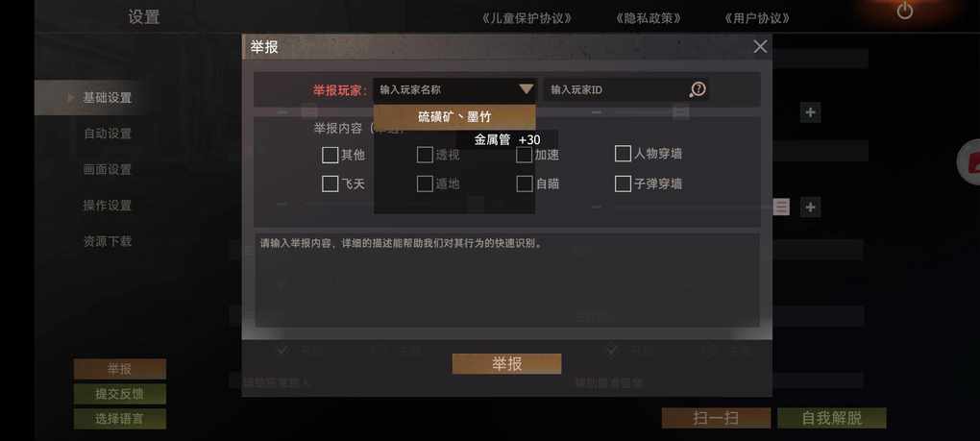
Task: Click the red floating icon at right edge
Action: coord(969,162)
